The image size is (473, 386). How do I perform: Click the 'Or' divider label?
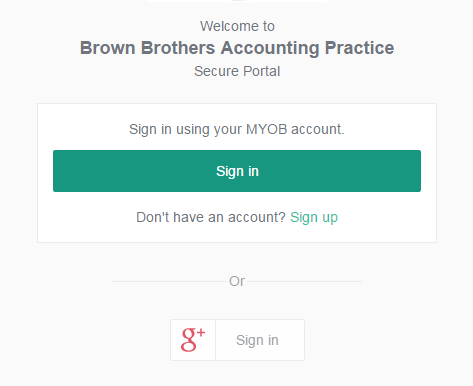click(x=237, y=281)
